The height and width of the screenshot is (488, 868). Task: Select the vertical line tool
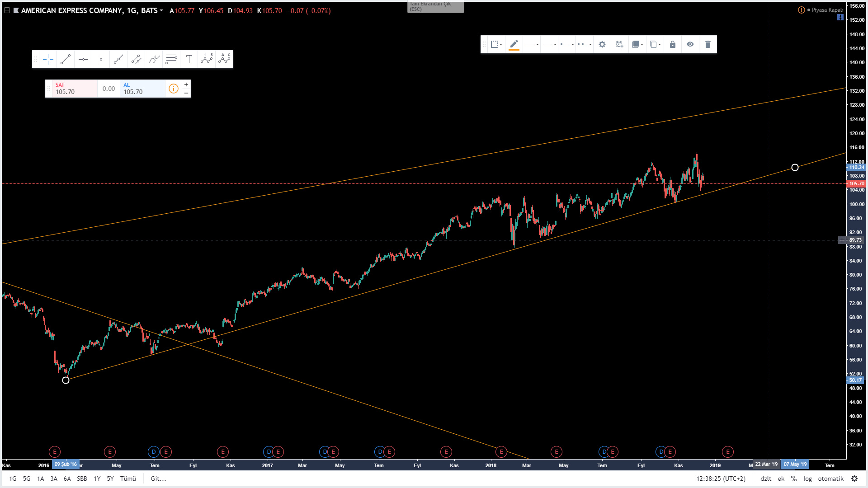(101, 59)
